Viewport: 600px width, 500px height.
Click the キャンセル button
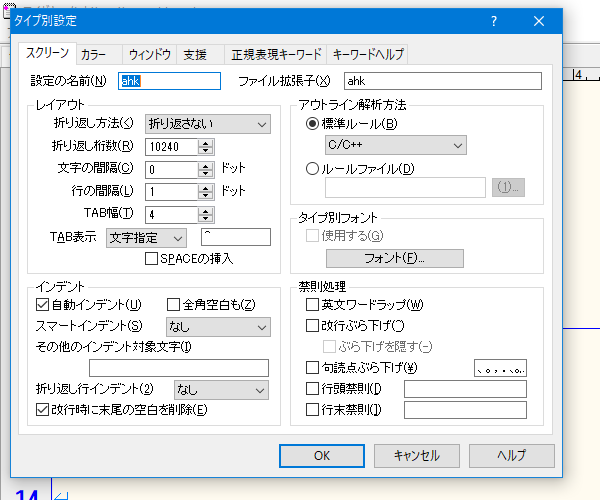(x=417, y=456)
